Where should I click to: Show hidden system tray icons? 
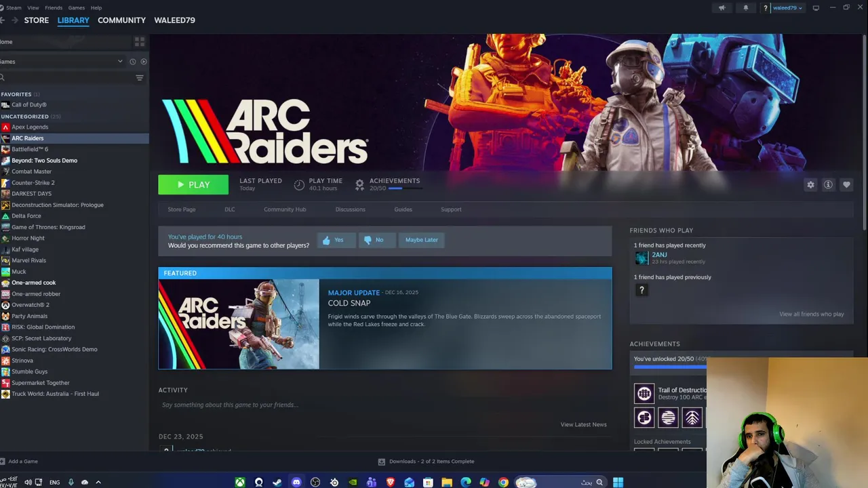pyautogui.click(x=98, y=483)
